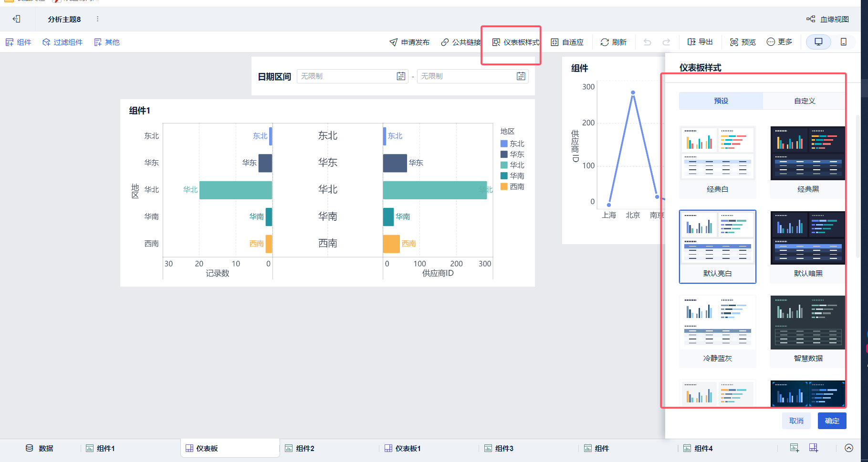Click the 确定 confirm button
This screenshot has height=462, width=868.
click(832, 421)
